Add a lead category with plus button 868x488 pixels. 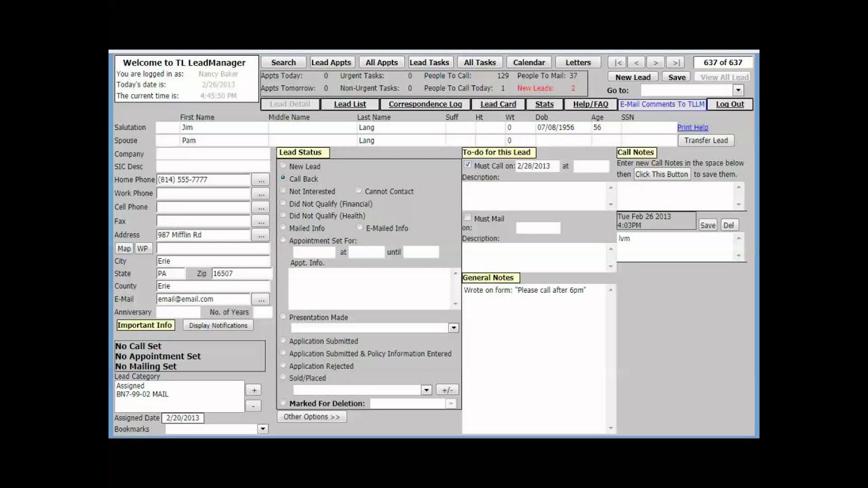254,390
